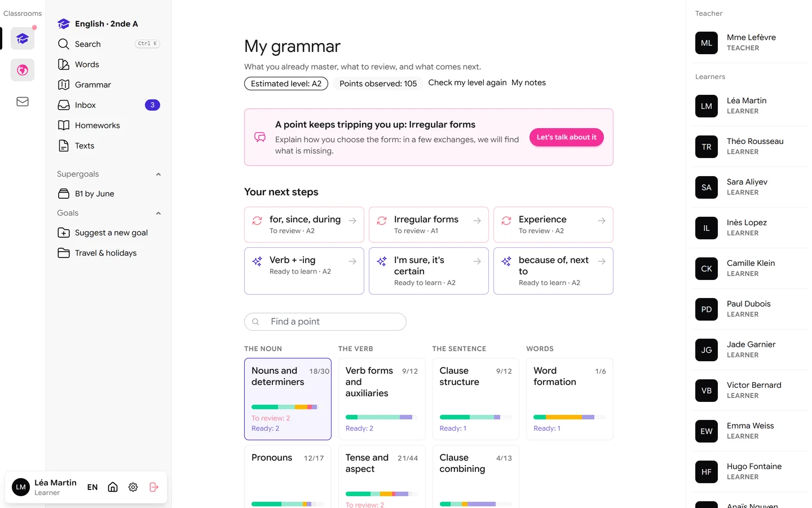The width and height of the screenshot is (812, 508).
Task: Open Travel & holidays goal
Action: 109,253
